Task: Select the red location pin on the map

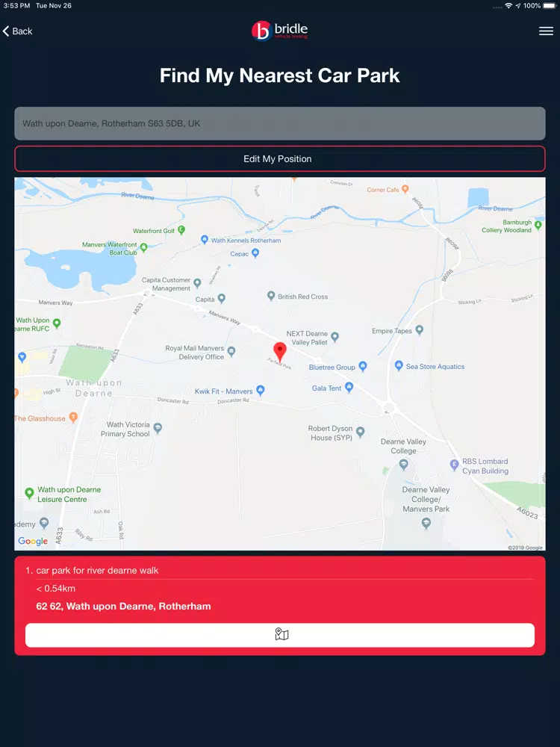Action: click(280, 352)
